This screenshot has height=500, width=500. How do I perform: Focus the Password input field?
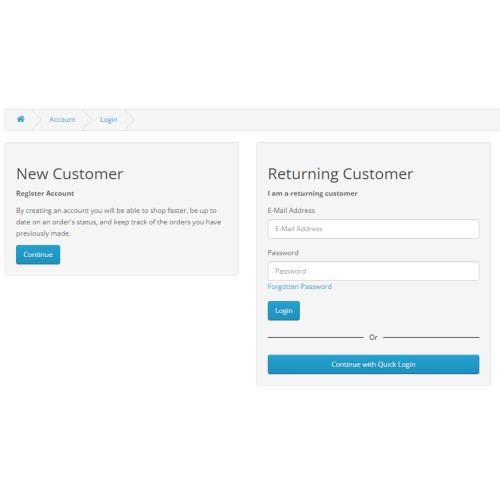click(x=373, y=271)
